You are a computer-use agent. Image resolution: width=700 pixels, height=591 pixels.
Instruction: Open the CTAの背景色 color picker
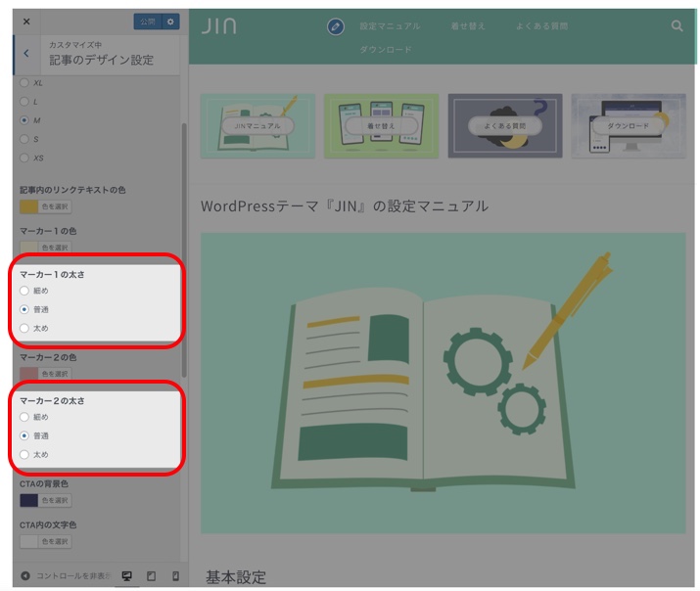(46, 500)
